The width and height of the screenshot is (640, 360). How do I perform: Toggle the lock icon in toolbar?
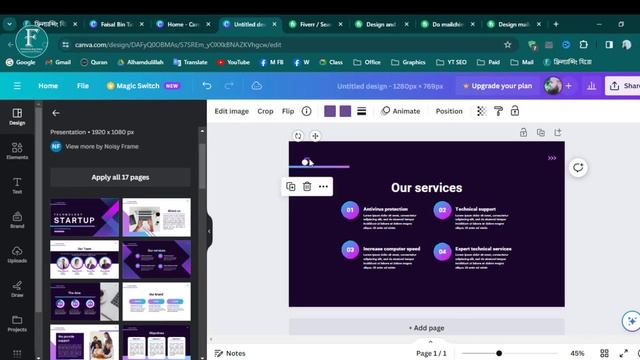515,111
